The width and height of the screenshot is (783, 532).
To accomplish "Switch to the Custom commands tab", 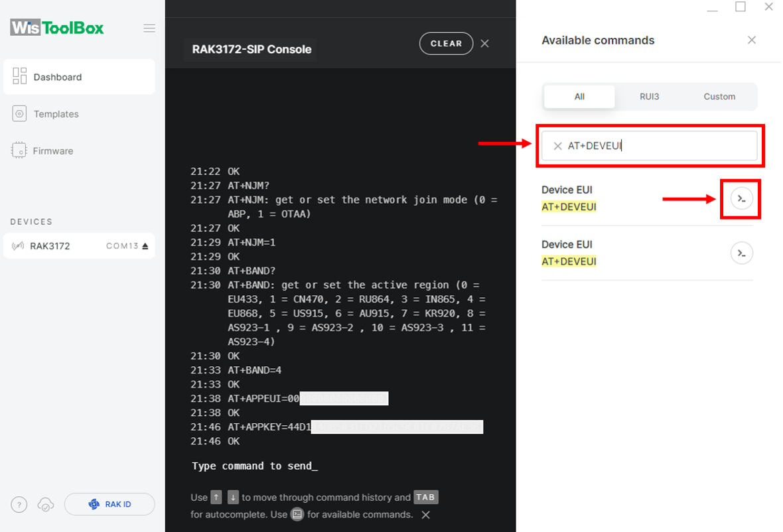I will tap(719, 96).
